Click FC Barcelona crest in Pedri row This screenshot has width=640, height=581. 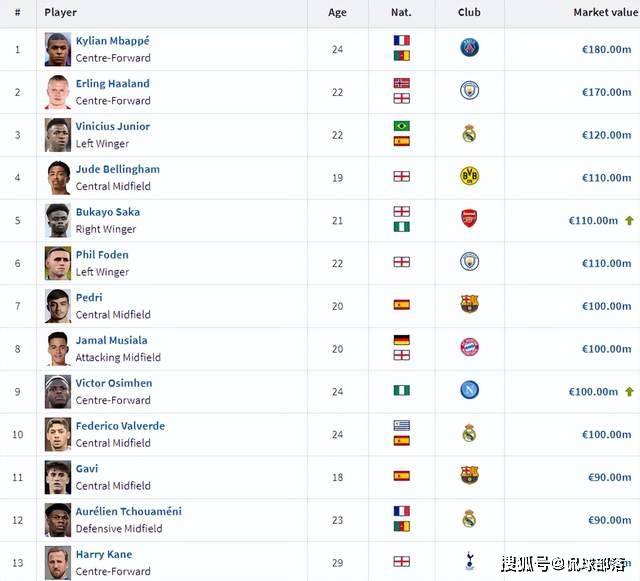(469, 304)
